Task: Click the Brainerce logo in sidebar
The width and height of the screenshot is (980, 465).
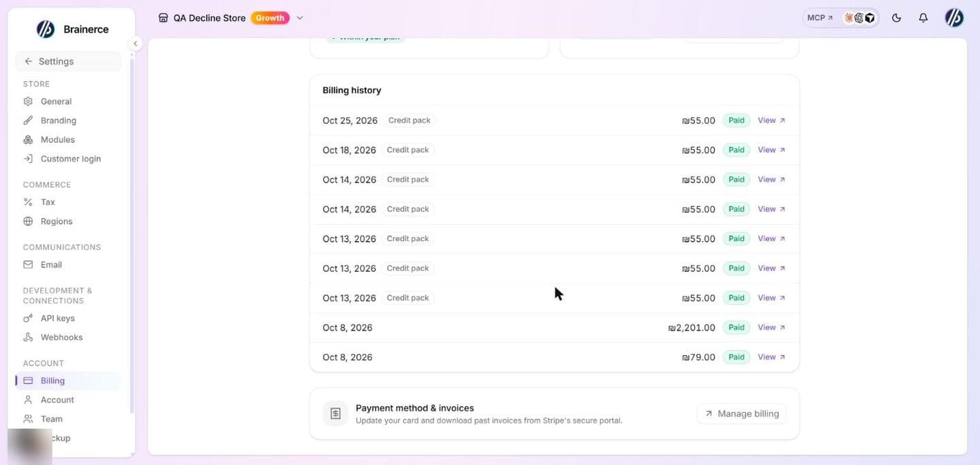Action: pyautogui.click(x=46, y=29)
